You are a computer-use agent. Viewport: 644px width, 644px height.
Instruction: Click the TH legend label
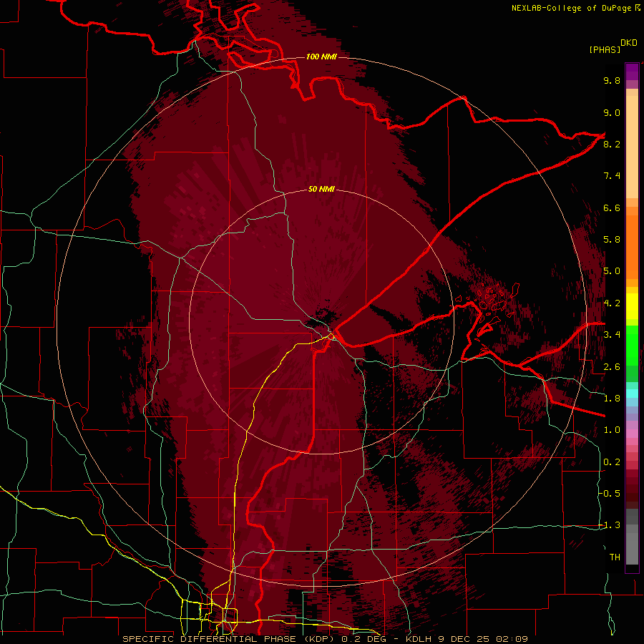pos(615,557)
